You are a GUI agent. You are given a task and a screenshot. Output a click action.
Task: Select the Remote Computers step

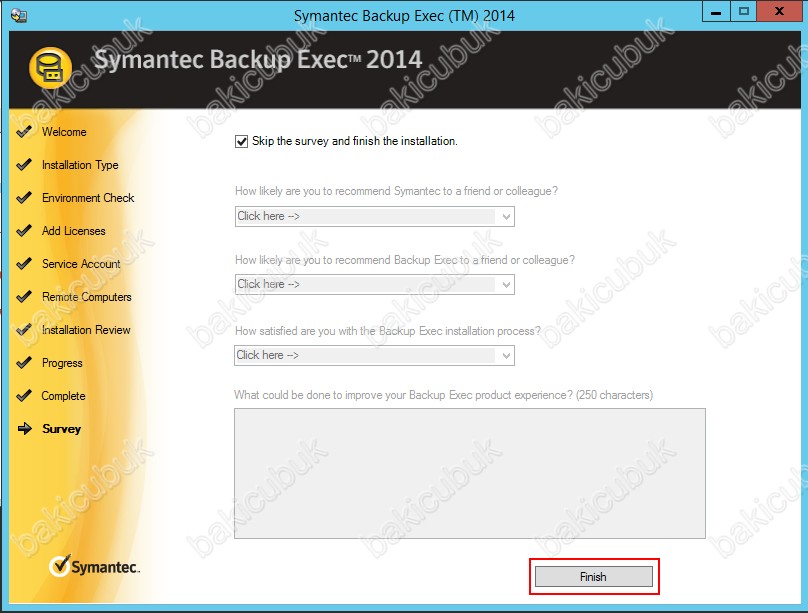87,297
